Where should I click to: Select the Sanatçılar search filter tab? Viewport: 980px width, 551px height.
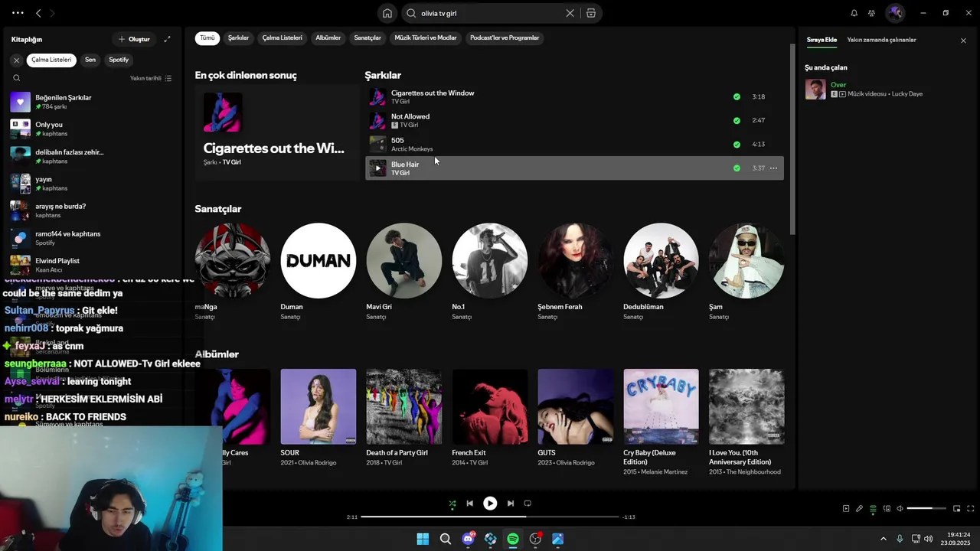click(367, 38)
